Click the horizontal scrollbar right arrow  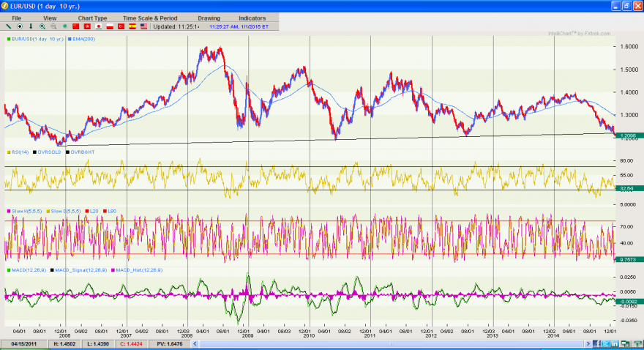click(588, 343)
